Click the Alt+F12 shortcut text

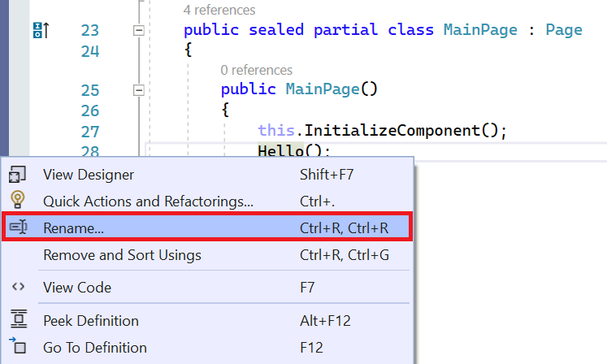[x=325, y=321]
